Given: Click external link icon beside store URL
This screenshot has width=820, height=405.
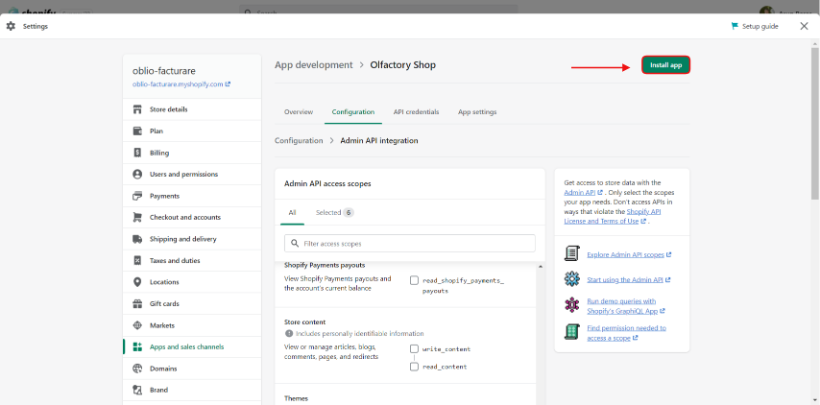Looking at the screenshot, I should (x=228, y=84).
